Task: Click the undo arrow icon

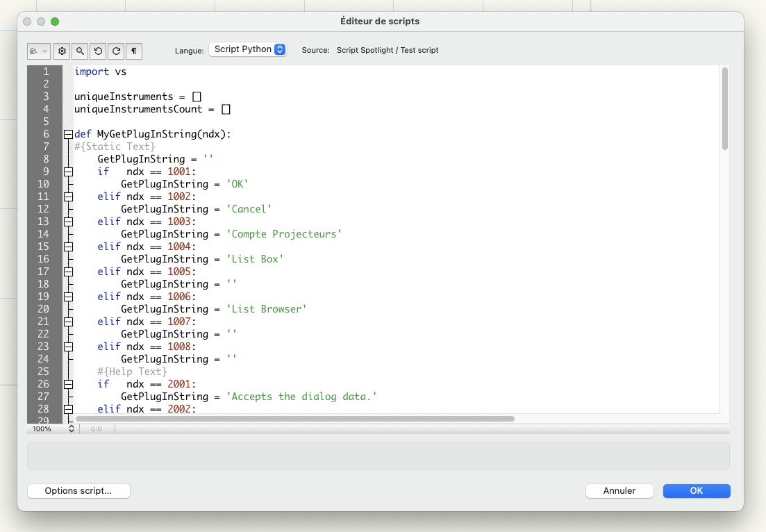Action: pos(99,51)
